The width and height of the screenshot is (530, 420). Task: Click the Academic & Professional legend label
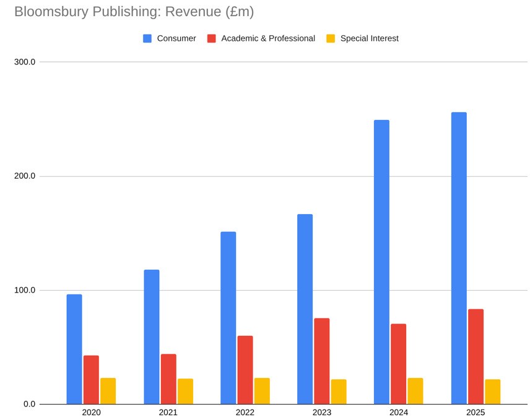pos(268,38)
